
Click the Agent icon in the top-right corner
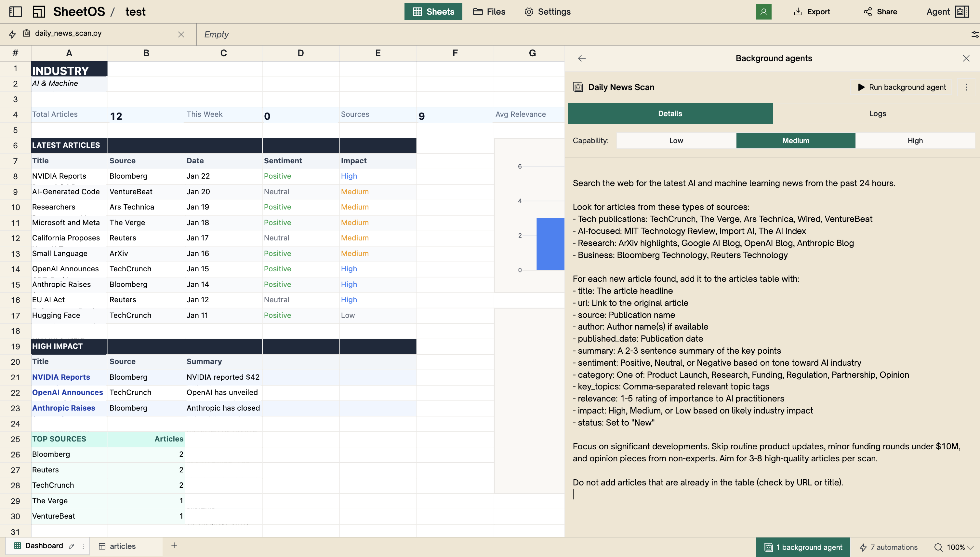(x=962, y=11)
